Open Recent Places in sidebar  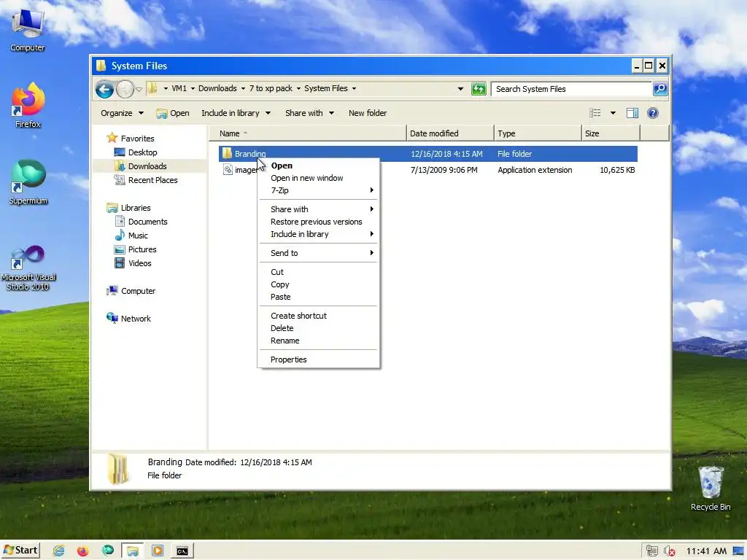pos(152,180)
